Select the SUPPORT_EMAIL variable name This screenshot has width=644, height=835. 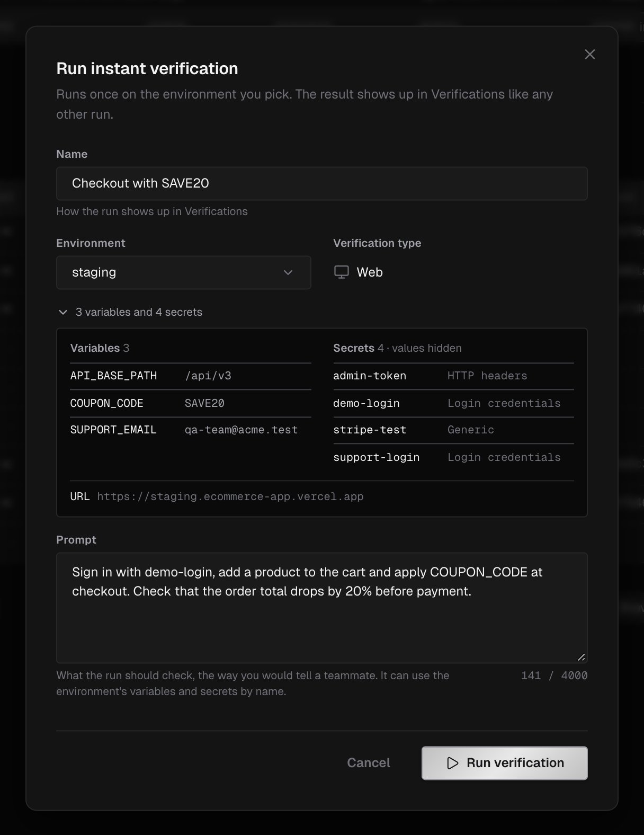tap(113, 430)
